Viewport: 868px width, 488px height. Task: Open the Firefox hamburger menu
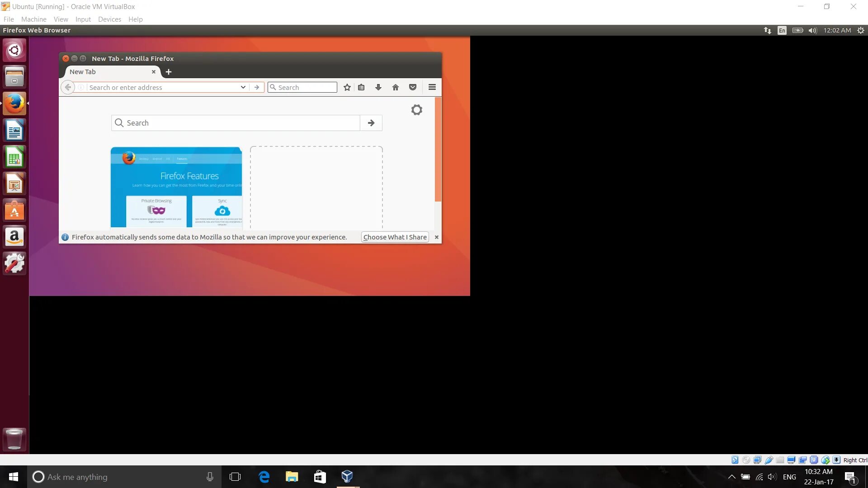pyautogui.click(x=432, y=87)
